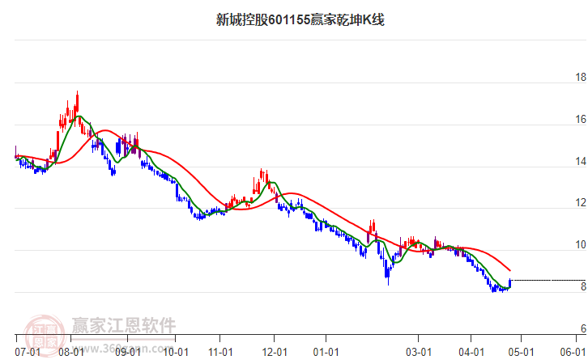The width and height of the screenshot is (588, 364).
Task: Click the highest red candlestick in early August
Action: (77, 102)
